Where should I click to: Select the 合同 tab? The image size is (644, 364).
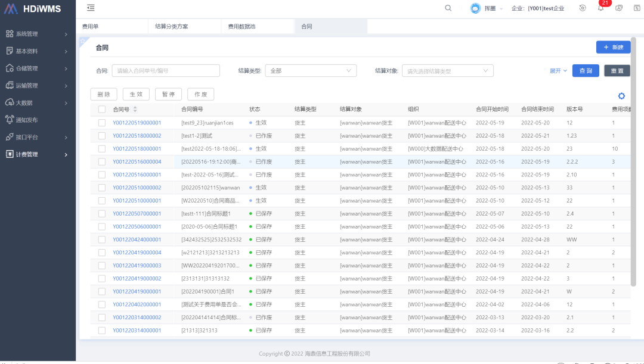[331, 26]
